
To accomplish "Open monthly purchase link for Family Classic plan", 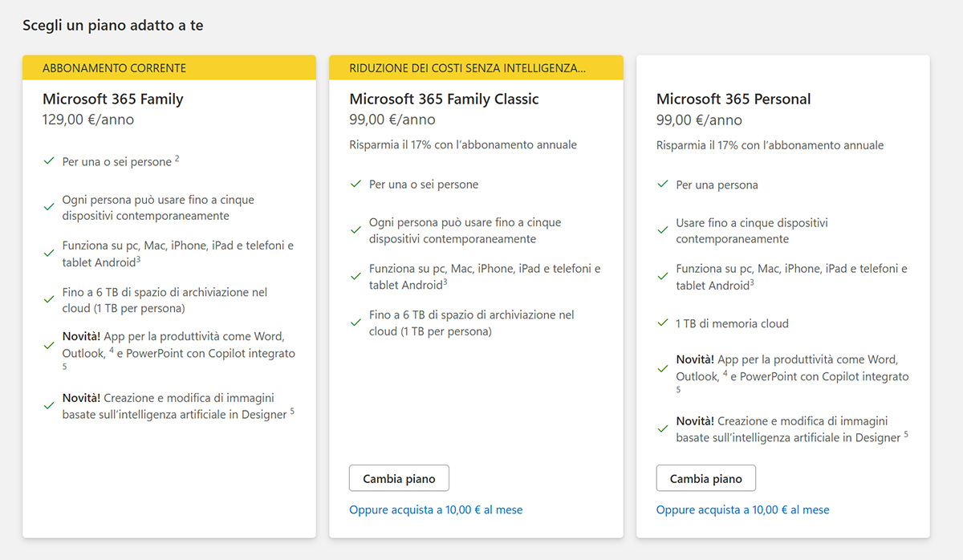I will click(x=436, y=509).
